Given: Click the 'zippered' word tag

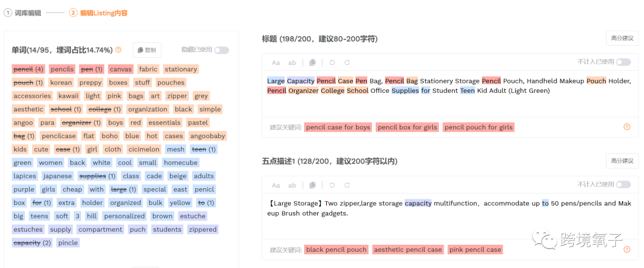Looking at the screenshot, I should click(x=203, y=229).
